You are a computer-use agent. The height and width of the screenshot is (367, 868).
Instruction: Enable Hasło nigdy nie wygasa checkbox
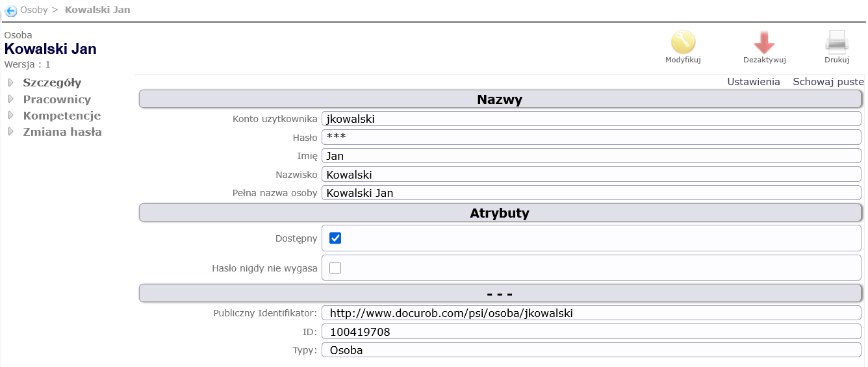(335, 268)
